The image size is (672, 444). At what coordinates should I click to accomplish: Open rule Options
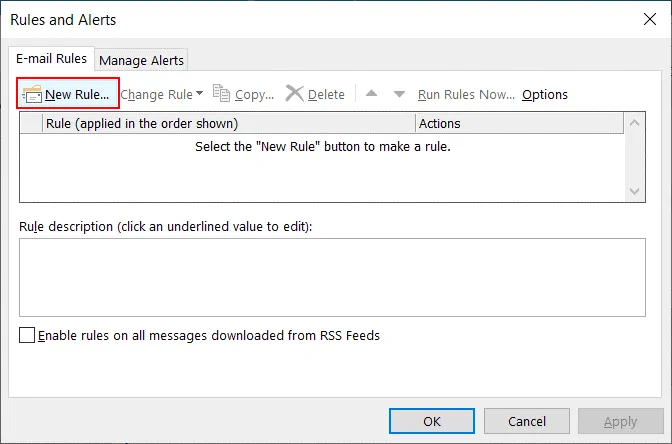click(544, 94)
